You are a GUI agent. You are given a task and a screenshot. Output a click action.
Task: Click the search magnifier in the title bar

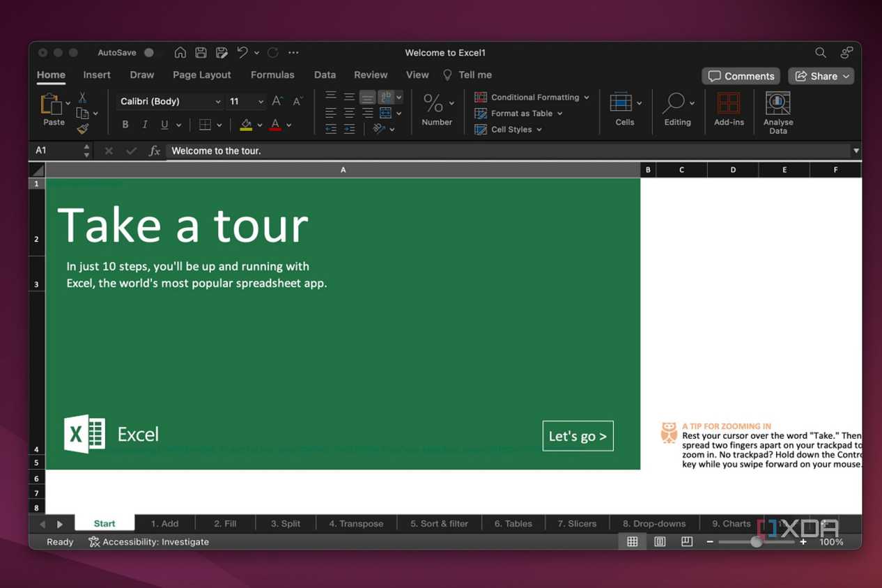click(821, 52)
